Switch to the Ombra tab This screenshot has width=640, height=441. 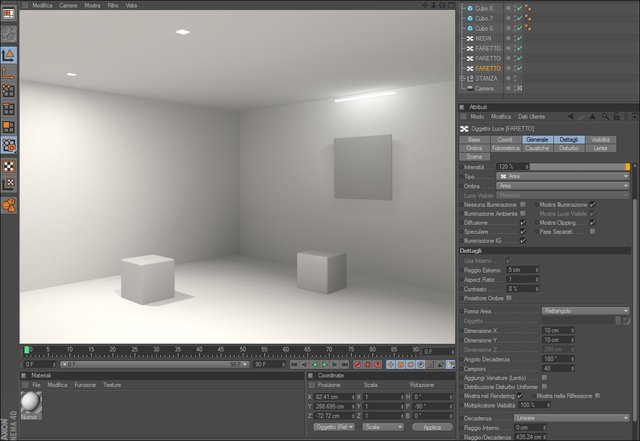tap(474, 148)
